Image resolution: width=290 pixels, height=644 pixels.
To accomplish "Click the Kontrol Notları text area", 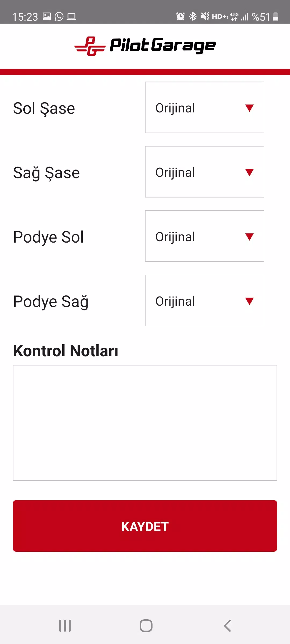I will 145,423.
